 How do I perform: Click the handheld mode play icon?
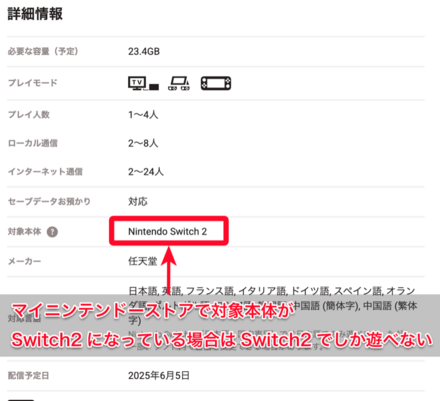216,83
